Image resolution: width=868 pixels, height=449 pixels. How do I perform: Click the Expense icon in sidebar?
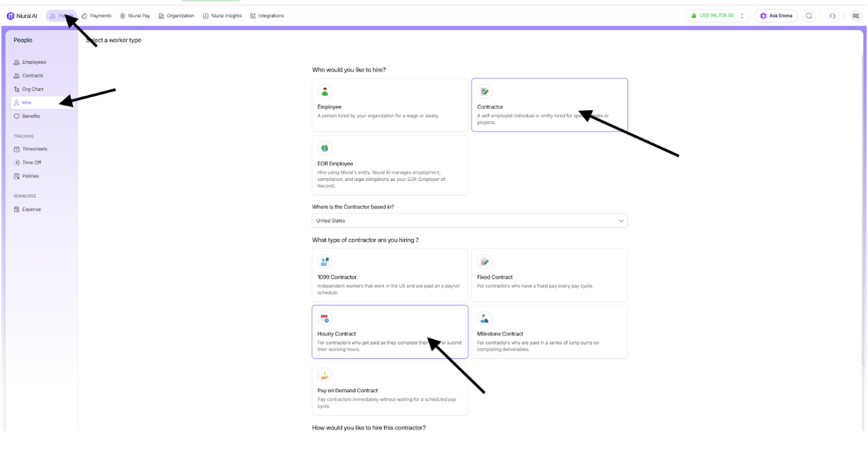pyautogui.click(x=17, y=209)
